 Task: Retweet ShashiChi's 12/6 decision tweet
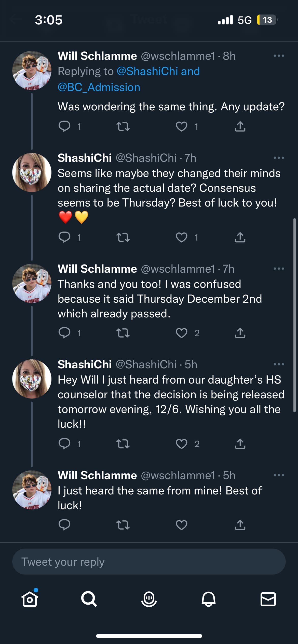tap(123, 444)
